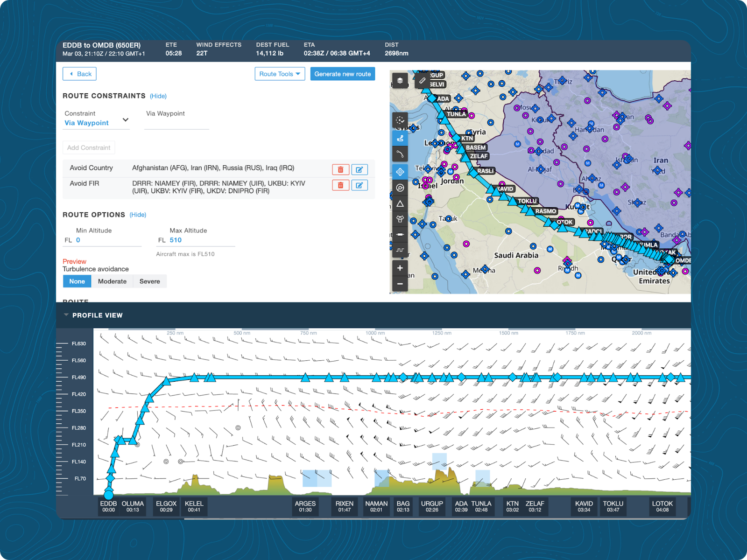Edit the Avoid FIR constraint

tap(359, 185)
